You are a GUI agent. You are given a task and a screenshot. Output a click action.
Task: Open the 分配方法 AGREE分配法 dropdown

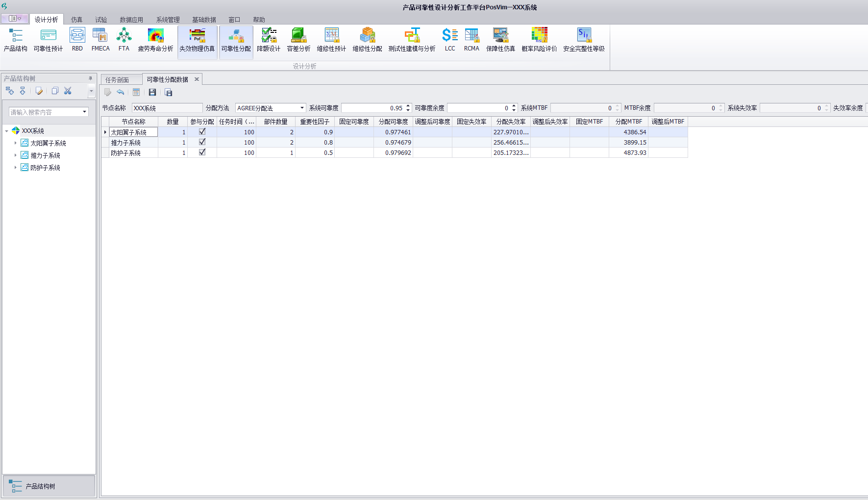click(x=302, y=108)
